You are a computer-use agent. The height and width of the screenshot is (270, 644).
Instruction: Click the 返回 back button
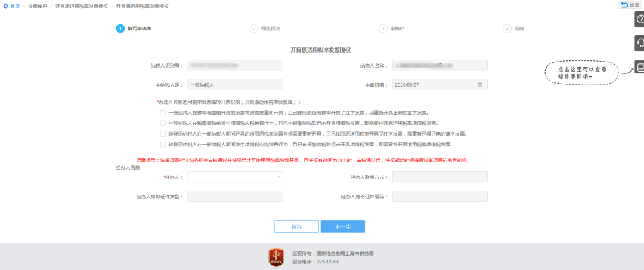tap(630, 5)
